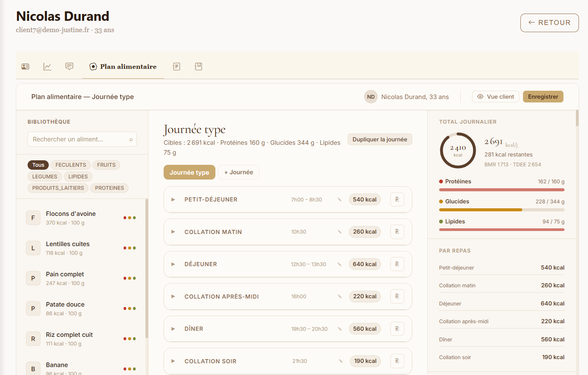This screenshot has height=375, width=588.
Task: Copy the Déjeuner meal via its icon
Action: [397, 264]
